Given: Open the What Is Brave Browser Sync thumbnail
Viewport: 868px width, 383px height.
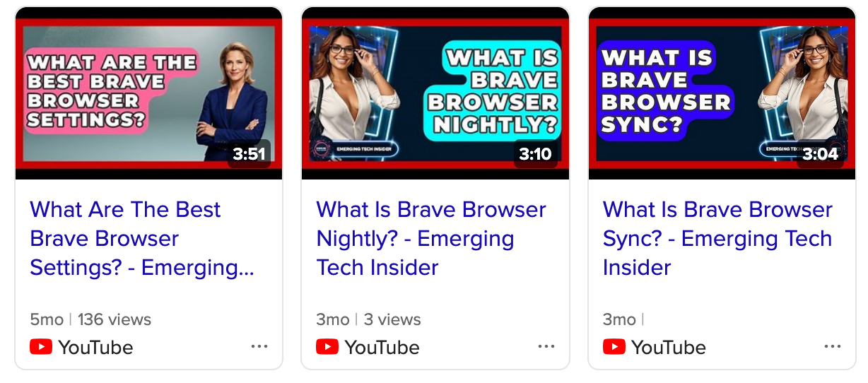Looking at the screenshot, I should tap(722, 93).
